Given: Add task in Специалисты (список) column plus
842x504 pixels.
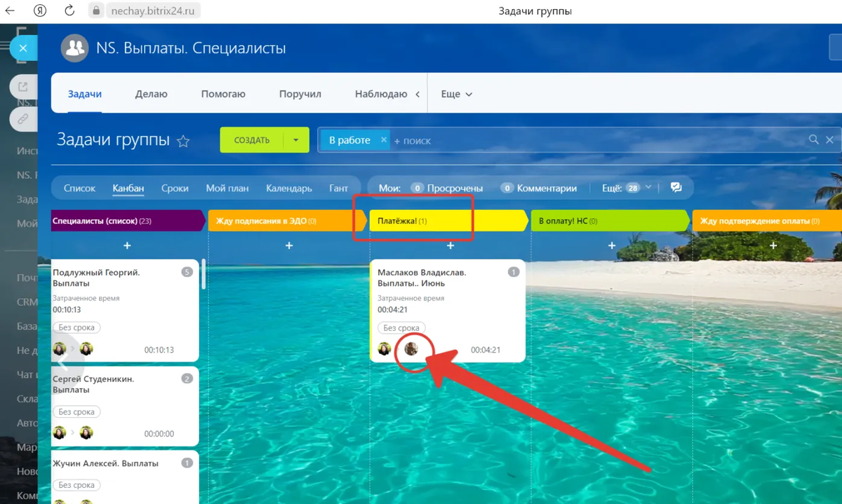Looking at the screenshot, I should pos(127,245).
